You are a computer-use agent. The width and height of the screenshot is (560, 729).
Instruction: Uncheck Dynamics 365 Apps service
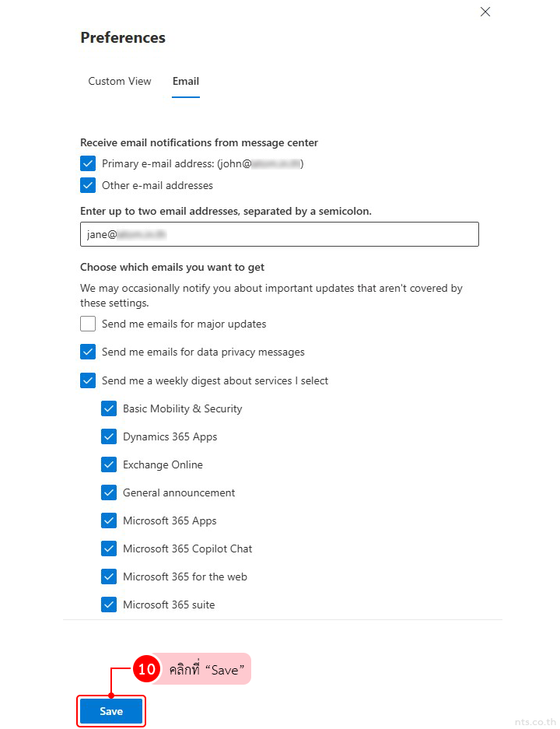pyautogui.click(x=109, y=436)
